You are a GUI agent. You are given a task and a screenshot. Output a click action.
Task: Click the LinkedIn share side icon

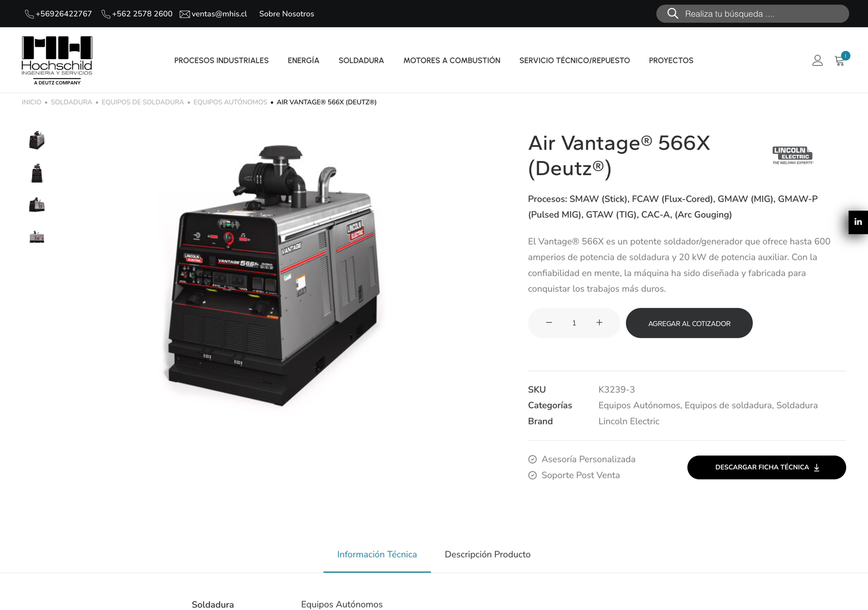click(858, 222)
